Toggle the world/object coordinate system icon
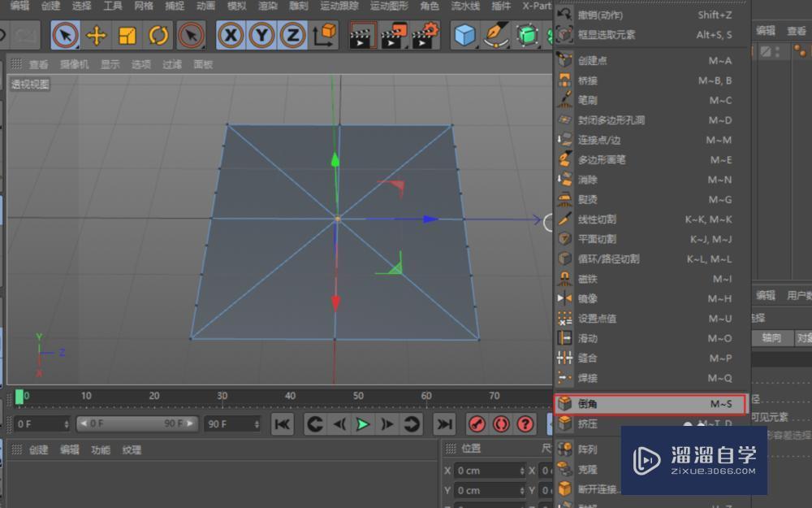 (x=325, y=35)
